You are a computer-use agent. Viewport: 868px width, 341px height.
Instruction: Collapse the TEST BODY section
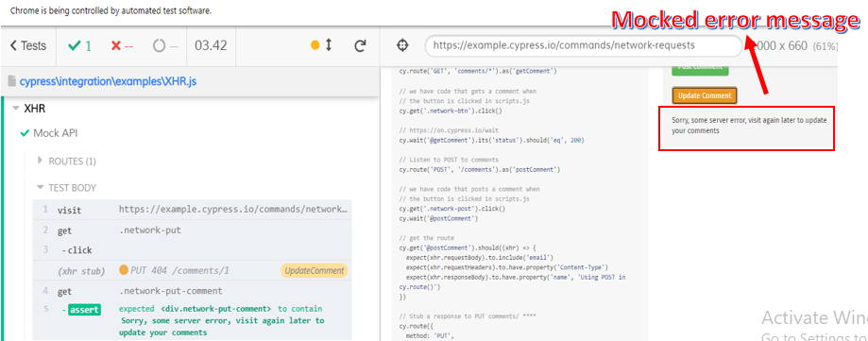click(x=72, y=188)
